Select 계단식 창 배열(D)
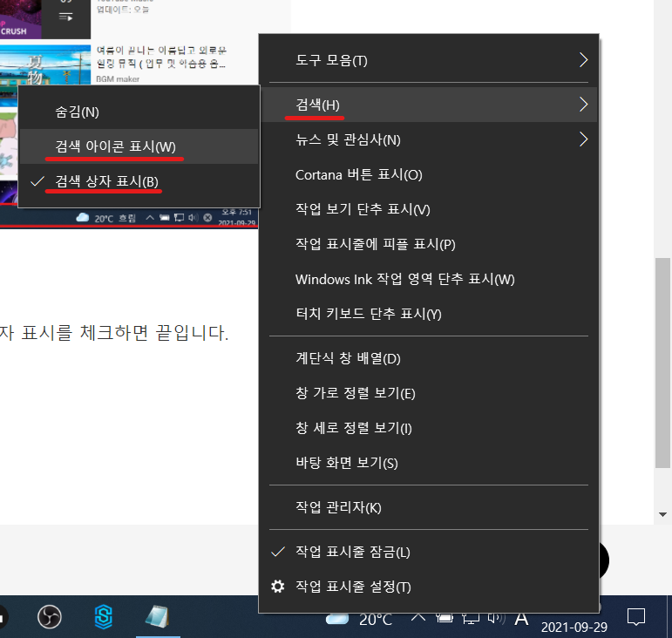The width and height of the screenshot is (672, 638). (x=429, y=358)
